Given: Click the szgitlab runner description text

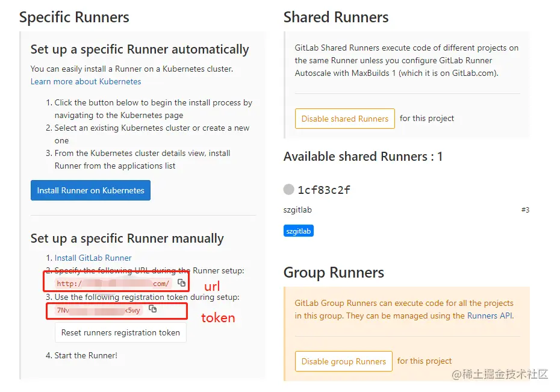Looking at the screenshot, I should (297, 210).
